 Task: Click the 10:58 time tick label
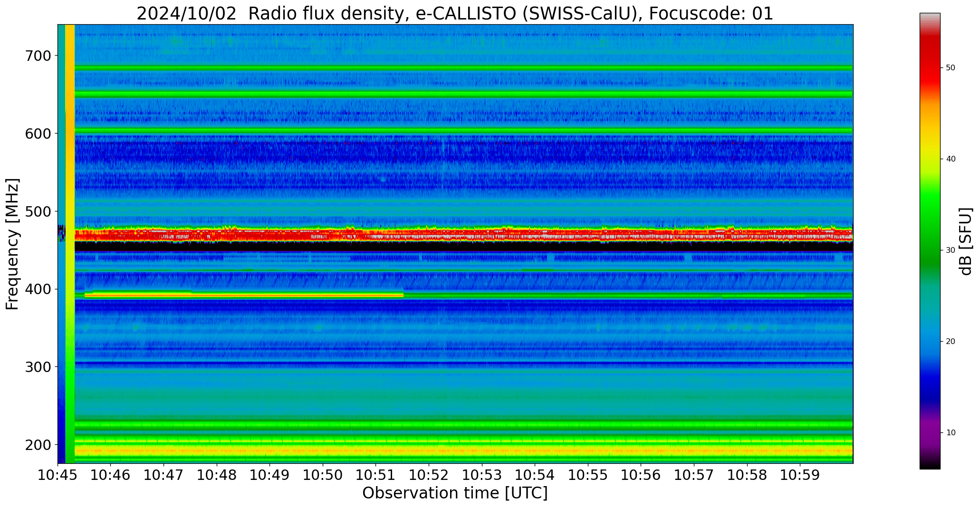click(x=747, y=475)
